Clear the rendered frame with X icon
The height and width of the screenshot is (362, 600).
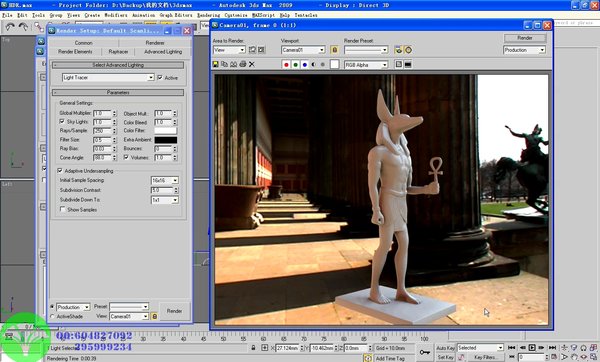[x=251, y=64]
